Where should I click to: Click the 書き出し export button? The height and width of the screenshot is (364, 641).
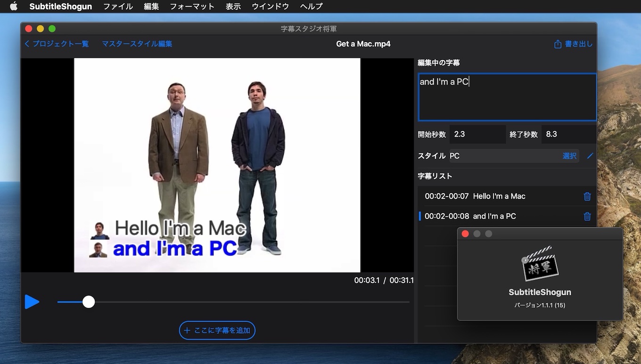tap(573, 44)
